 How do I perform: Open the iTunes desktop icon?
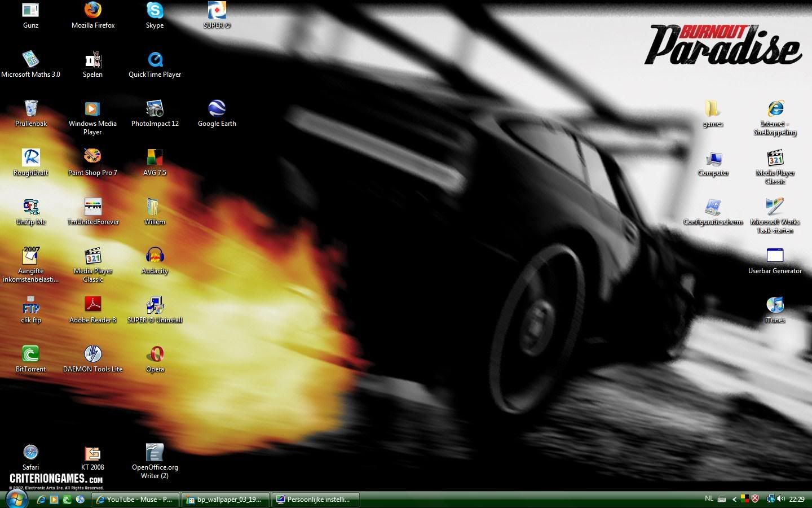point(775,310)
